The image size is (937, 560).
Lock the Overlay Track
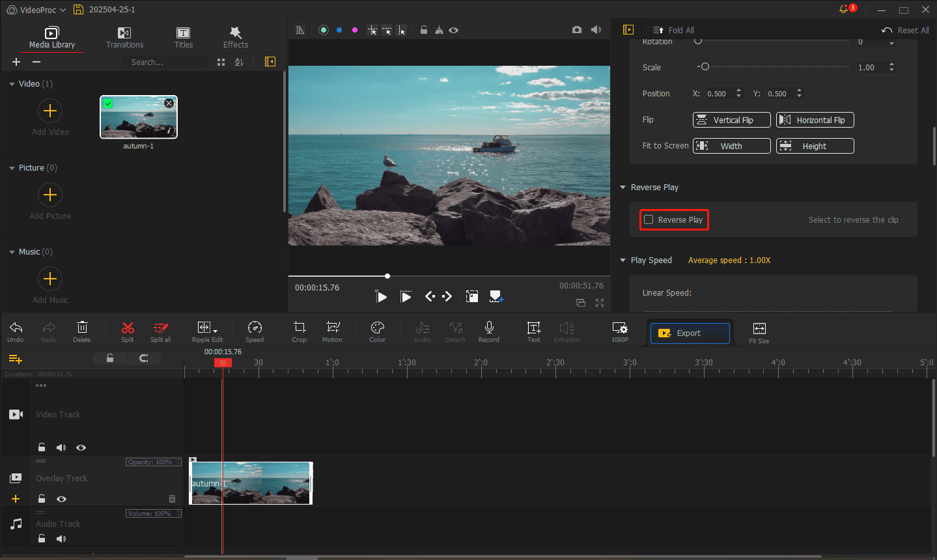coord(42,499)
